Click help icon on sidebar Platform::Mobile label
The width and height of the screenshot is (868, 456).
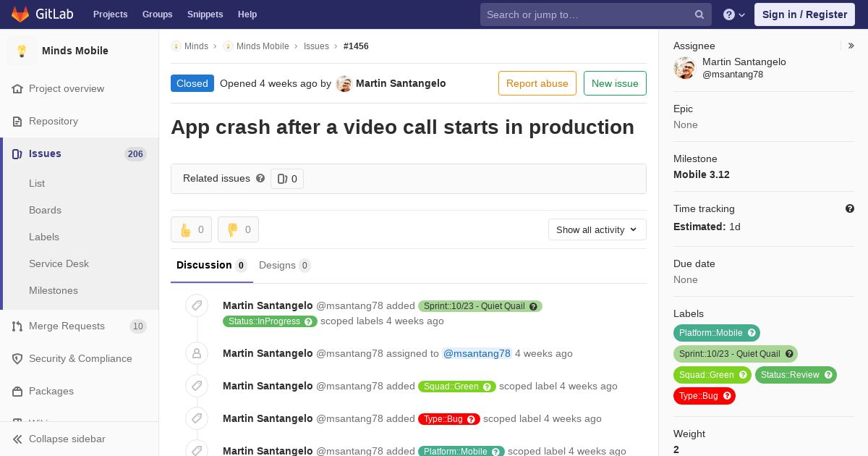752,333
